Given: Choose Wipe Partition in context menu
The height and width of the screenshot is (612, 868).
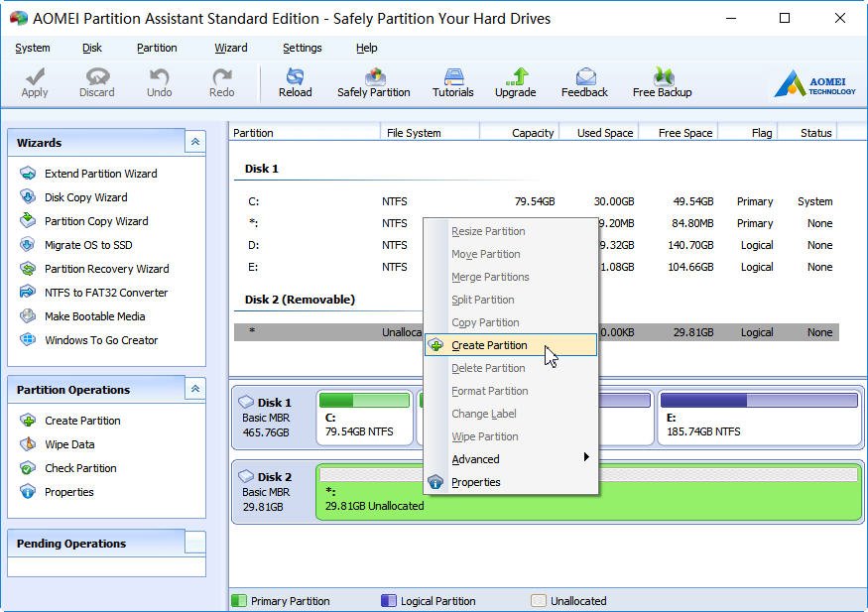Looking at the screenshot, I should (x=511, y=436).
